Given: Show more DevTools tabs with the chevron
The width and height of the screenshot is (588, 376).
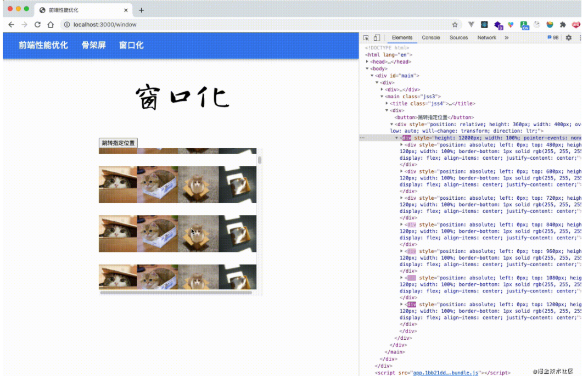Looking at the screenshot, I should point(507,38).
